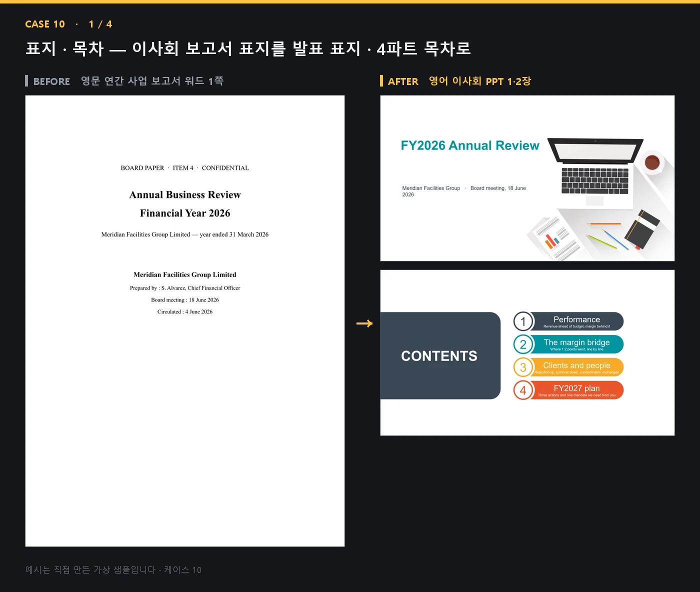Click the "Annual Business Review" heading in the Word page
This screenshot has width=700, height=592.
point(185,195)
